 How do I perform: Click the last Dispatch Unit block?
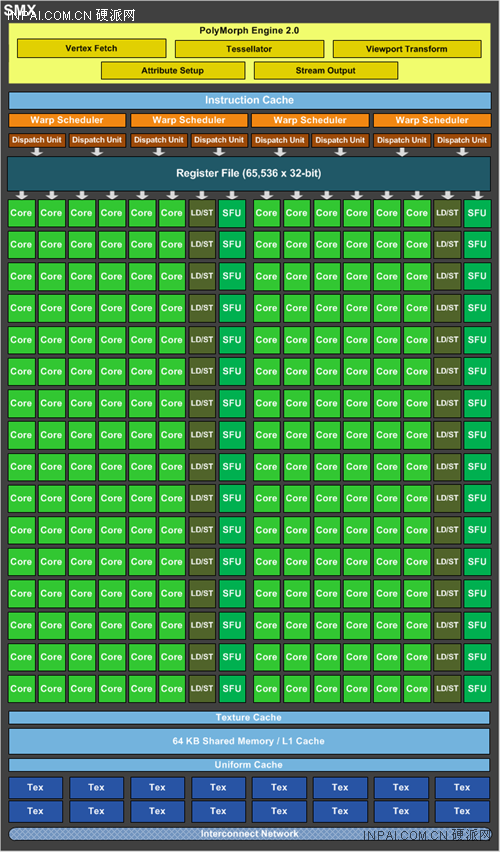(462, 140)
